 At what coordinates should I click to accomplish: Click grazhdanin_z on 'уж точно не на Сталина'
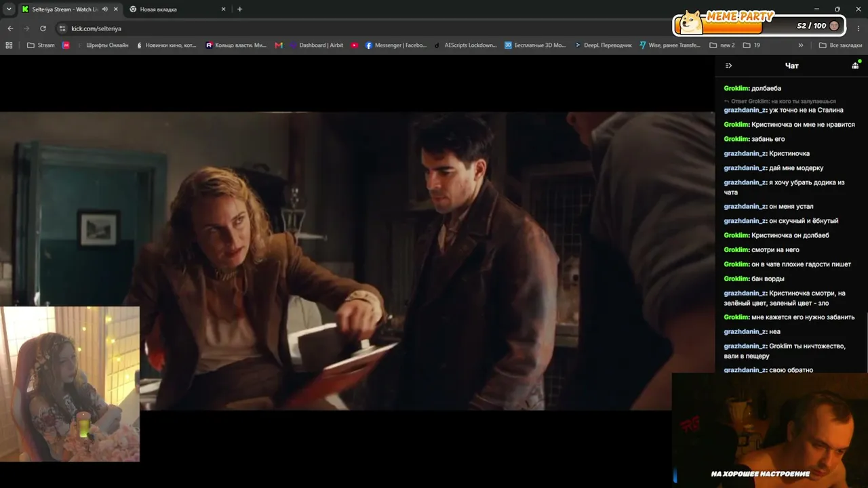coord(745,110)
